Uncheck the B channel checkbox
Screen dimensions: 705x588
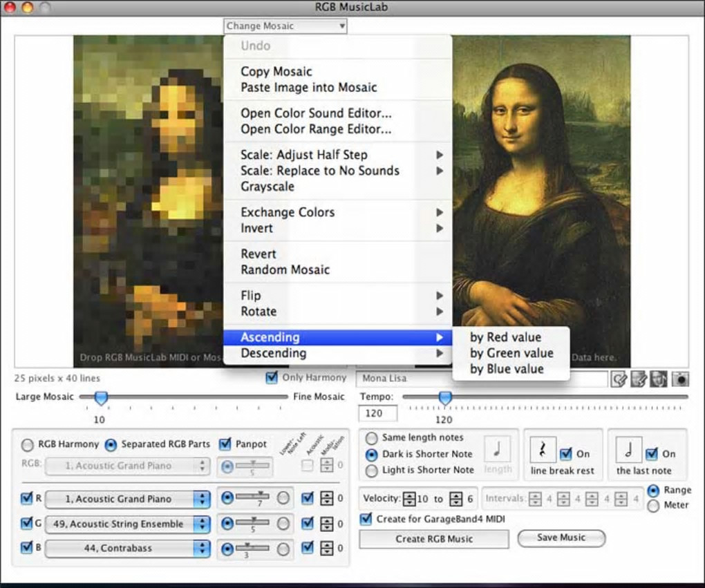[x=26, y=547]
